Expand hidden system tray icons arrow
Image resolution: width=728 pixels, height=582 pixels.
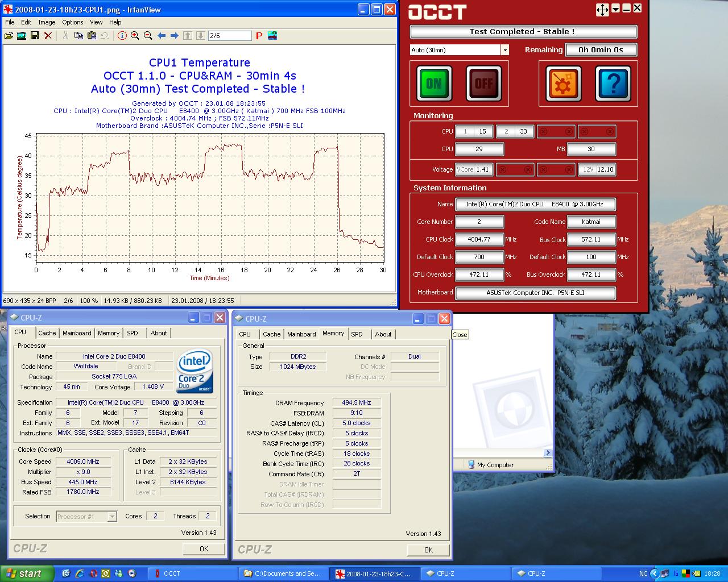pos(654,573)
